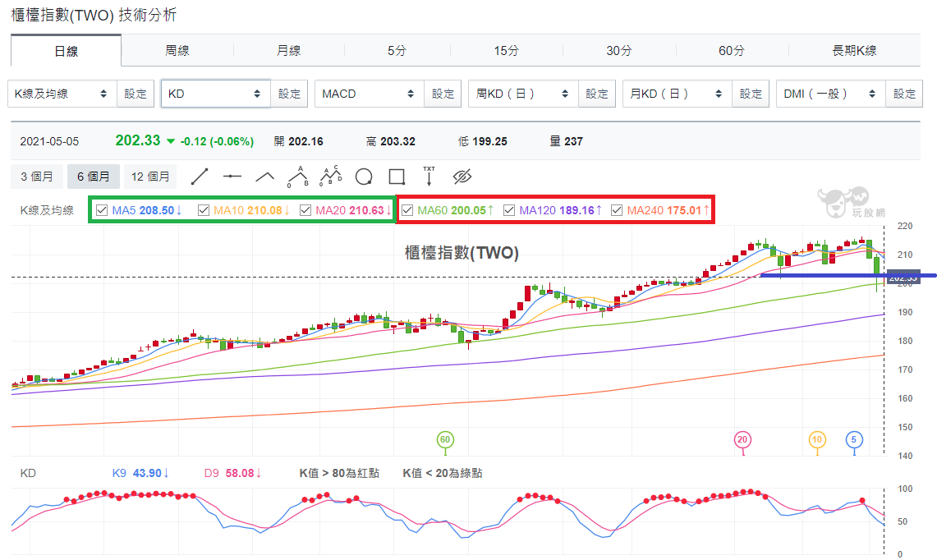This screenshot has height=560, width=937.
Task: Show the 3 個月 time range
Action: pyautogui.click(x=37, y=177)
